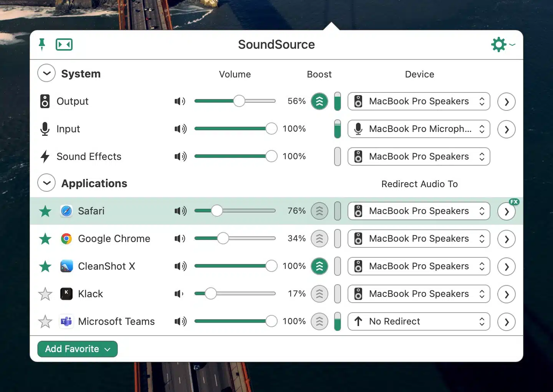Mute Safari's audio speaker icon
Viewport: 553px width, 392px height.
point(180,211)
